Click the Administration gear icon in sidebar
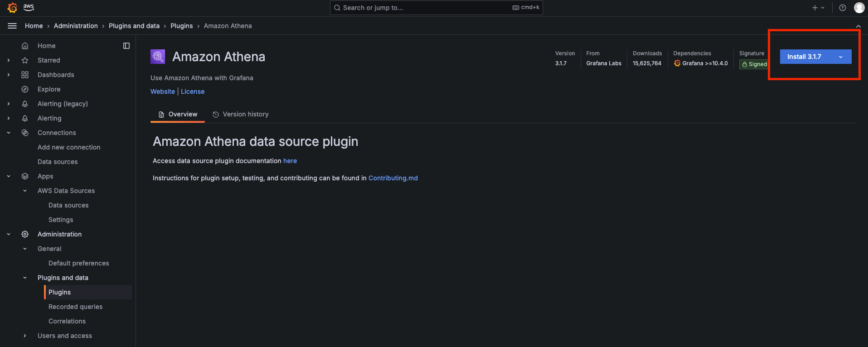868x347 pixels. [25, 234]
